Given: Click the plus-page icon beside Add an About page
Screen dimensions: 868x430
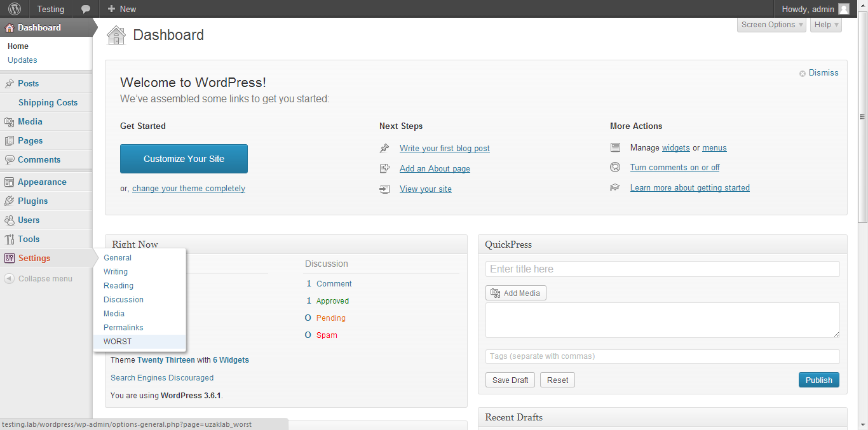Looking at the screenshot, I should pyautogui.click(x=384, y=168).
